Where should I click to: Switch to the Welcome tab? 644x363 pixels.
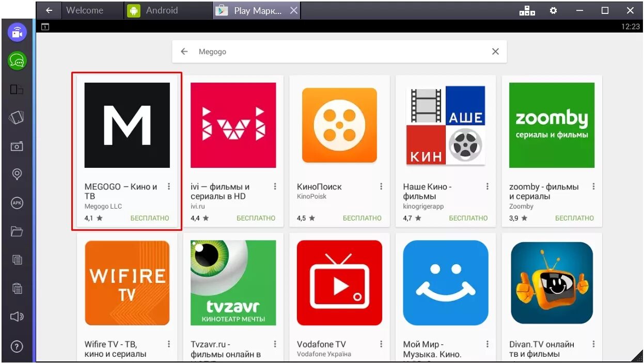click(93, 10)
